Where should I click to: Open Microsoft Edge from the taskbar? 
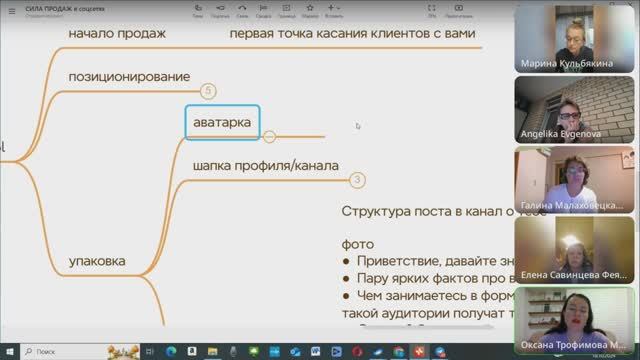tap(171, 351)
